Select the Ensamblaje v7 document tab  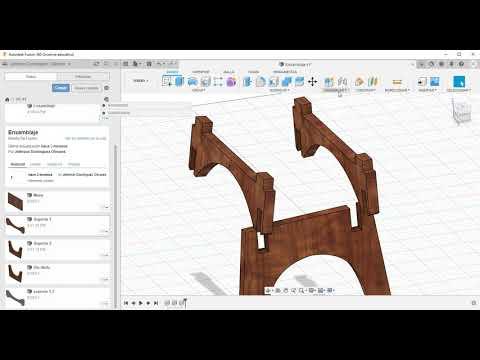point(295,64)
